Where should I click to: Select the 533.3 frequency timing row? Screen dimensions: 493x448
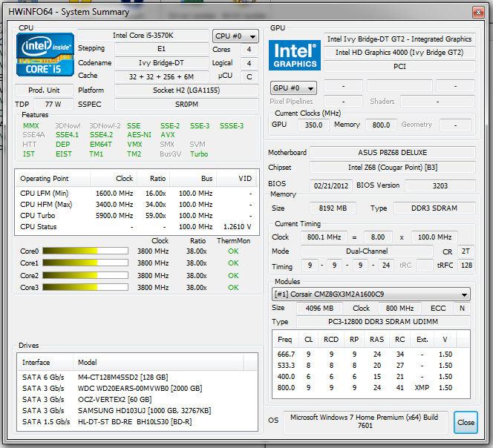click(371, 366)
